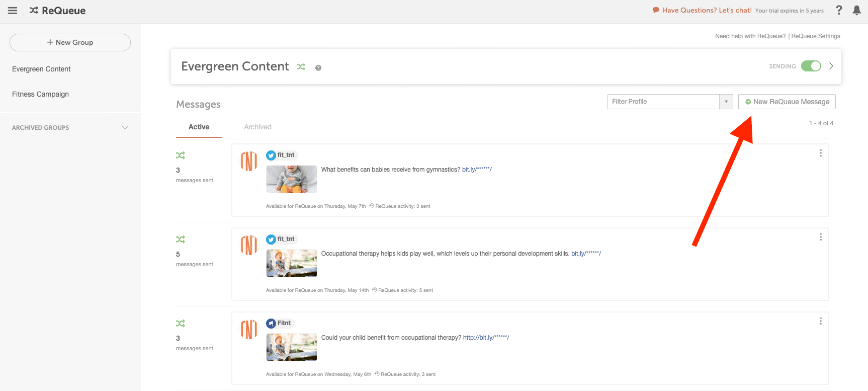Image resolution: width=868 pixels, height=391 pixels.
Task: Open bit.ly link in babies gymnastics message
Action: click(477, 170)
